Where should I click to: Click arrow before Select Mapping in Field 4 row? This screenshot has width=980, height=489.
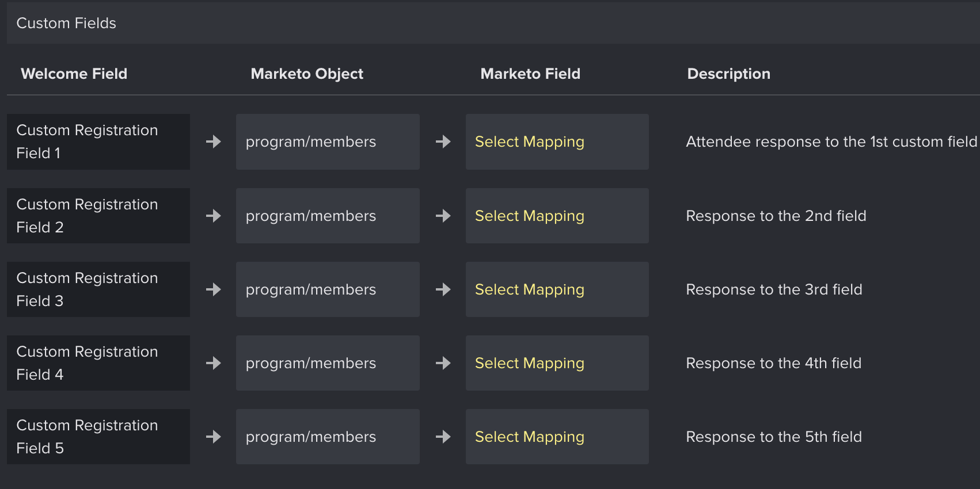(x=443, y=363)
